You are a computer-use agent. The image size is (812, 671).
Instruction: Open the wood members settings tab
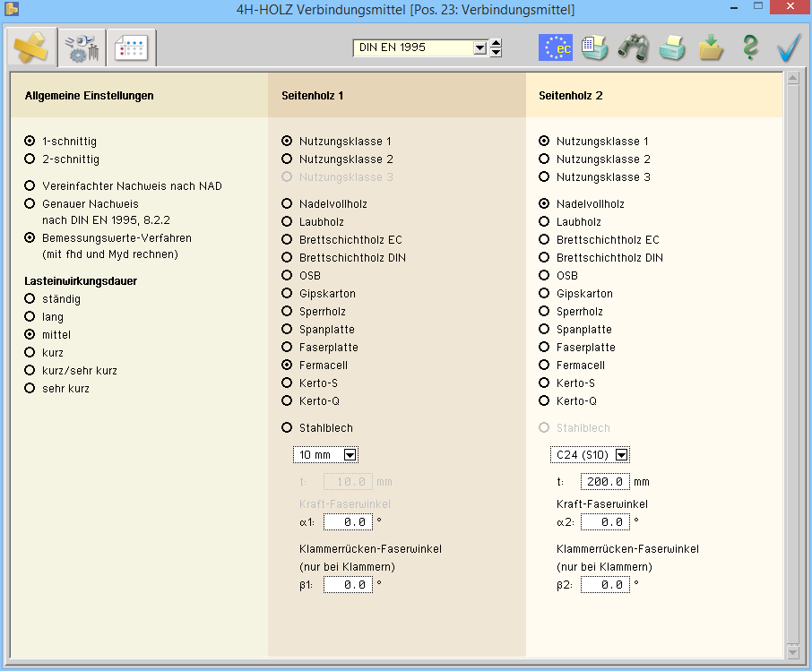31,47
